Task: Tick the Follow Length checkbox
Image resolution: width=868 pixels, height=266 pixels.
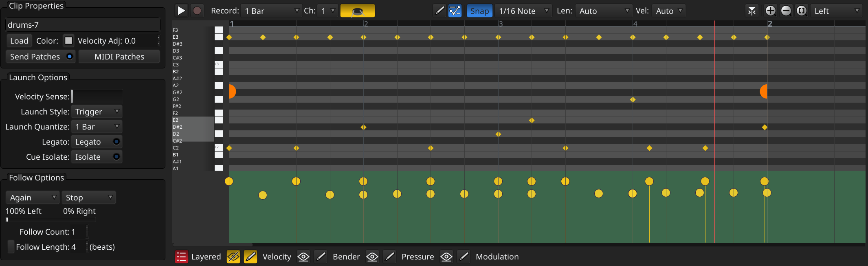Action: (x=11, y=246)
